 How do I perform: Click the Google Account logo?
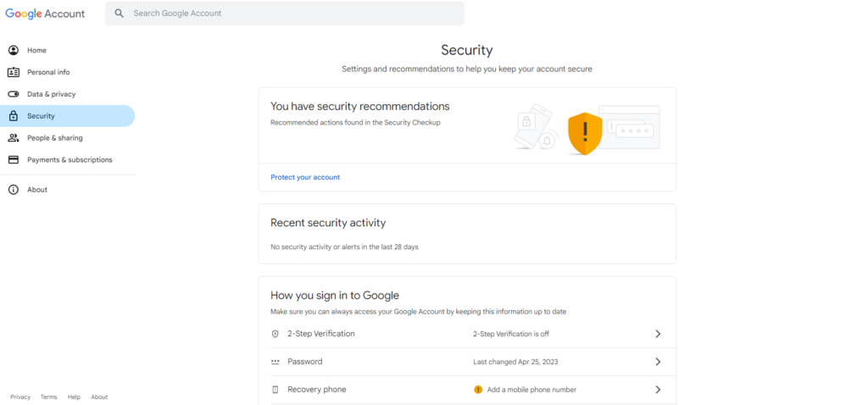(45, 14)
